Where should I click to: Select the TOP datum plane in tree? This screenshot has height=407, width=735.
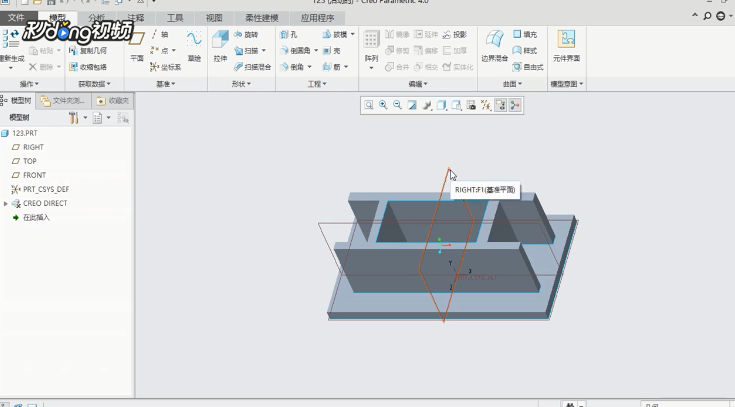[x=24, y=161]
